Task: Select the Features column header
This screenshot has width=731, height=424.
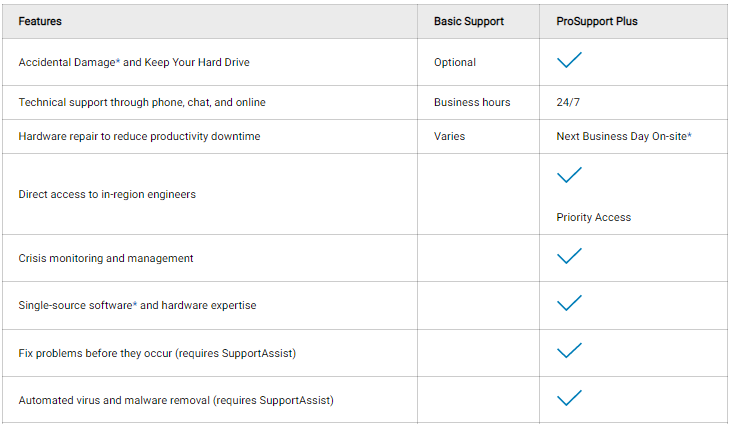Action: click(x=40, y=21)
